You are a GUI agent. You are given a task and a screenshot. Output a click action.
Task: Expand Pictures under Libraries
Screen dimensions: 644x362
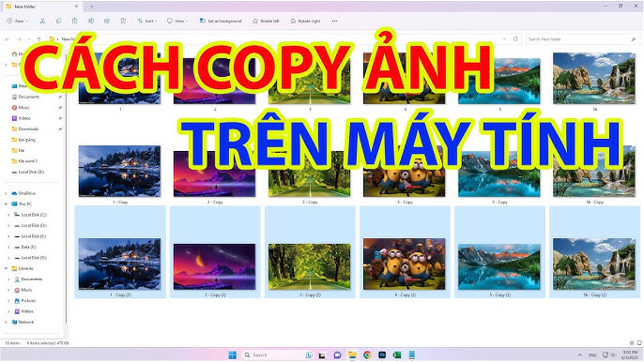[8, 301]
